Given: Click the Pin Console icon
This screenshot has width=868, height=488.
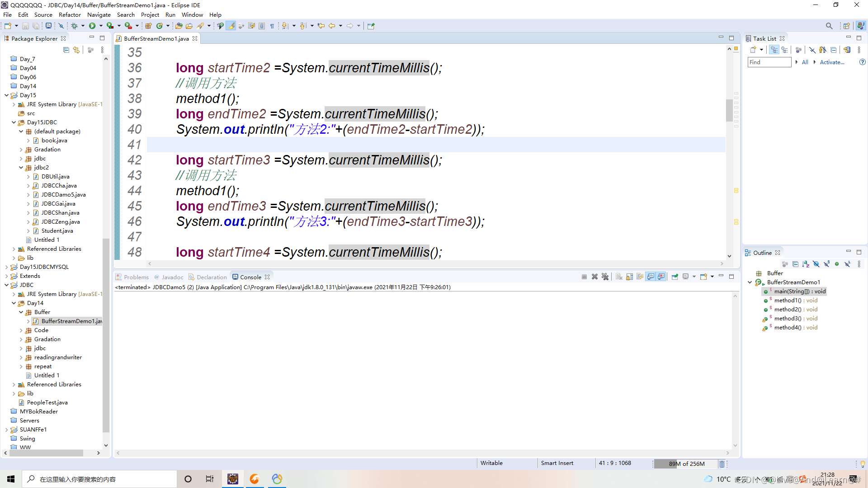Looking at the screenshot, I should point(675,277).
